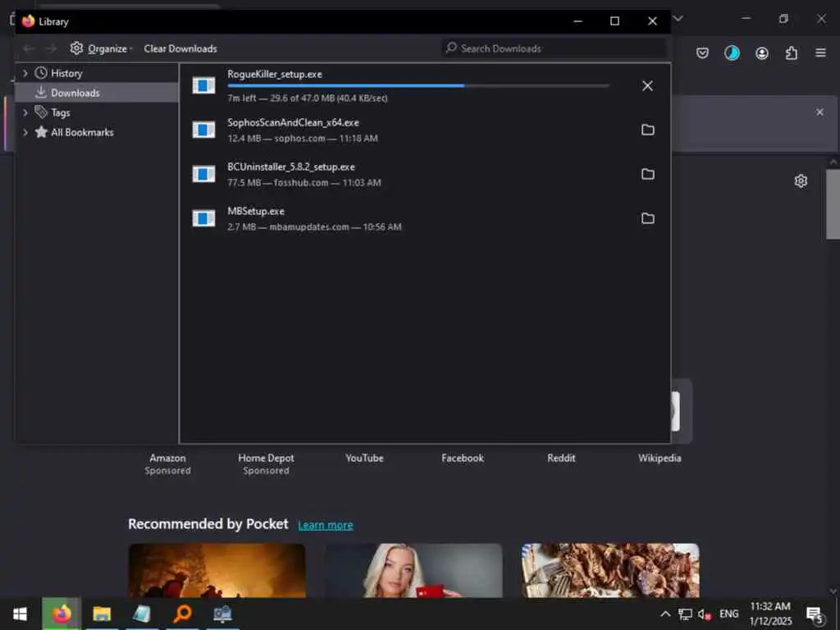840x630 pixels.
Task: Click the ENG language indicator
Action: click(x=728, y=614)
